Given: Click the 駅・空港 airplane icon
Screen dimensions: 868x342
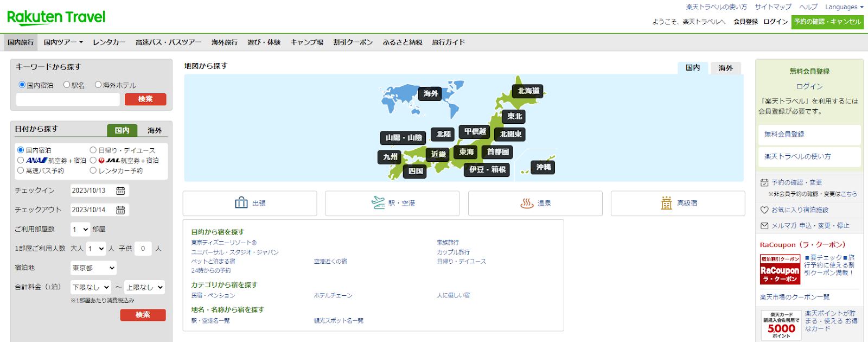Looking at the screenshot, I should (x=378, y=202).
